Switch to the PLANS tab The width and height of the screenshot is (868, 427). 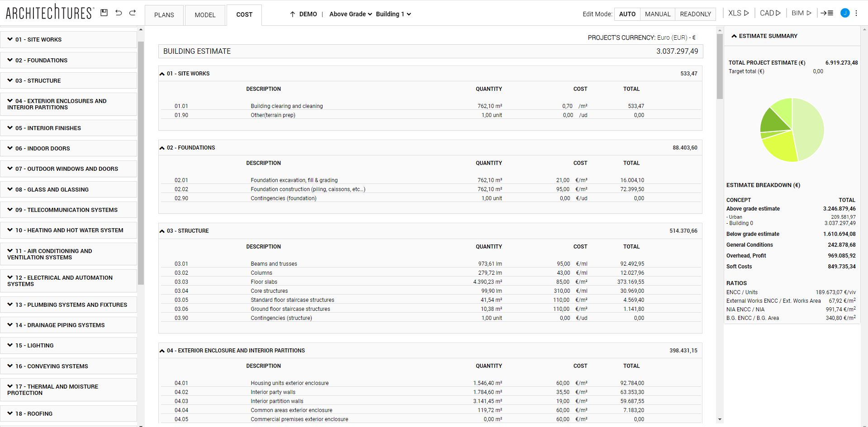coord(164,15)
